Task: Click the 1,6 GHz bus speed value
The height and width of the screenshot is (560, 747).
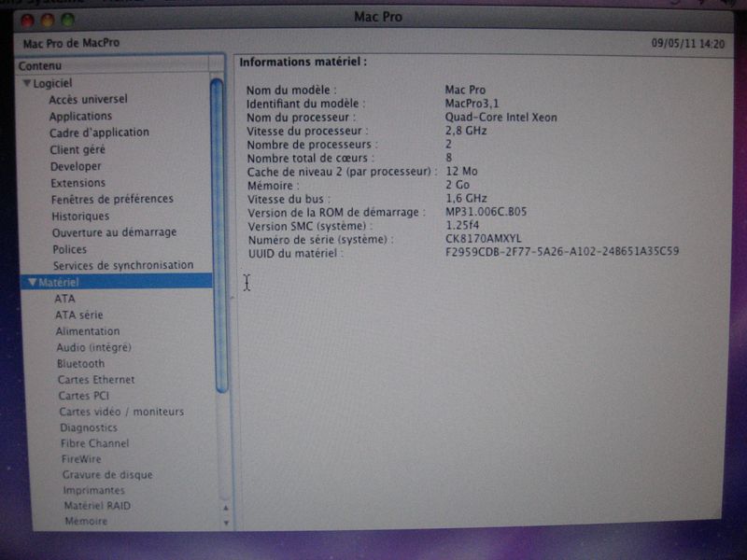Action: 466,198
